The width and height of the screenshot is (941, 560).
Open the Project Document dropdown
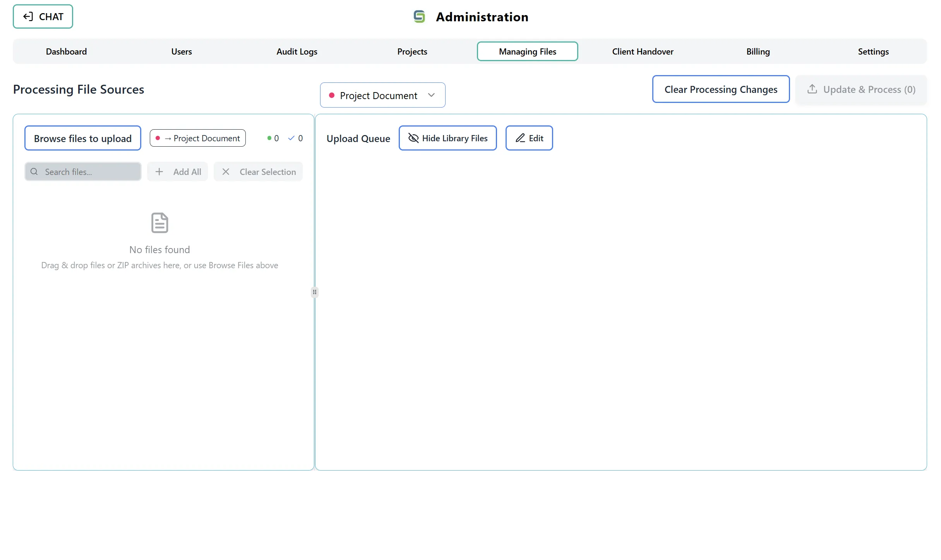point(382,95)
